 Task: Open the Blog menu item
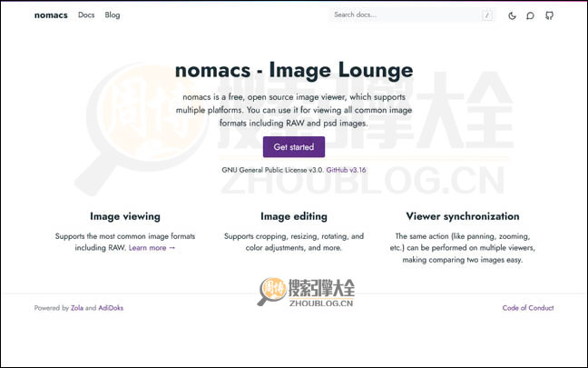click(x=113, y=15)
